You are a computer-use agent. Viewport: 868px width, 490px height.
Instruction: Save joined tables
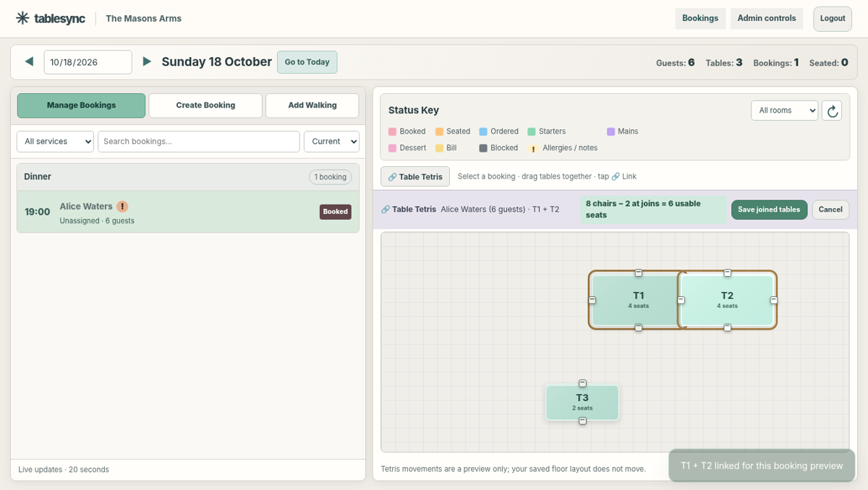(x=769, y=210)
